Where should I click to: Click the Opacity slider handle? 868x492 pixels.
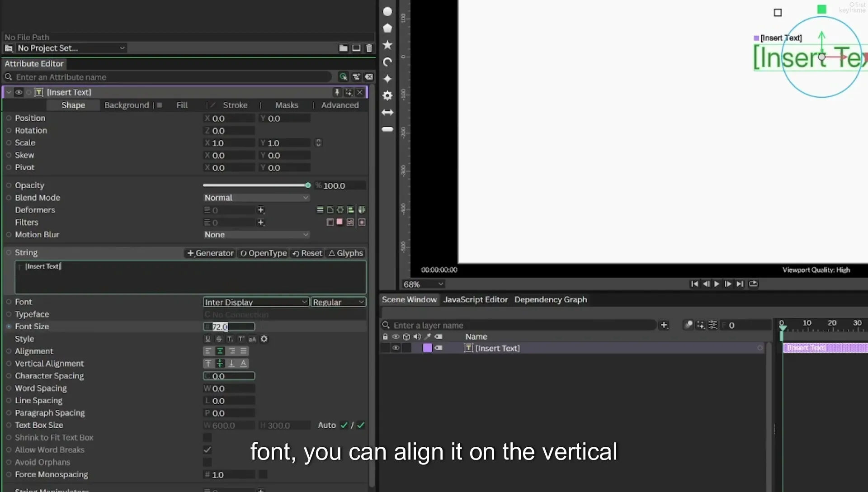click(308, 185)
